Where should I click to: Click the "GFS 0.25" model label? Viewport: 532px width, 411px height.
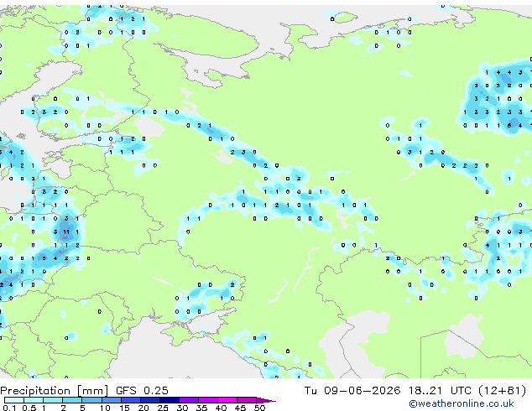(142, 390)
